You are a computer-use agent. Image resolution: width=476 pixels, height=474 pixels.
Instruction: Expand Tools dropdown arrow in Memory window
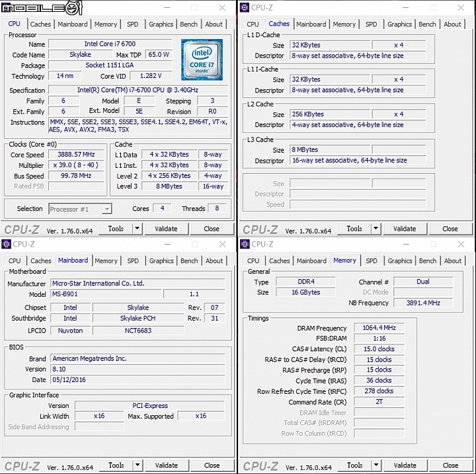pos(376,465)
